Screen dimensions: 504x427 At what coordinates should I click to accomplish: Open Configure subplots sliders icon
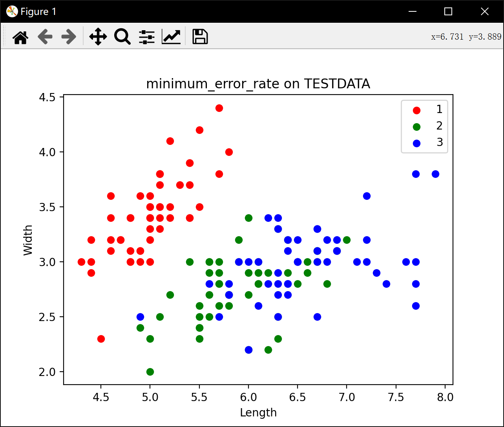point(147,37)
